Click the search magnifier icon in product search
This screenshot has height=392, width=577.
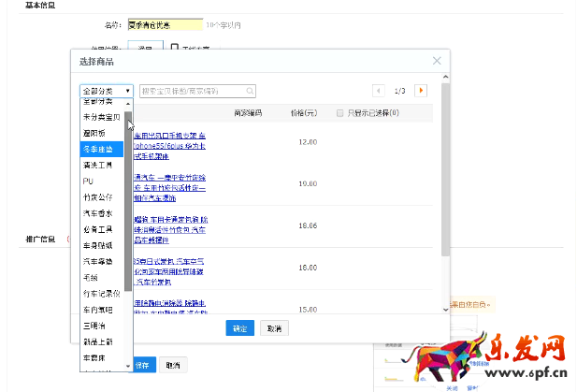[x=251, y=91]
